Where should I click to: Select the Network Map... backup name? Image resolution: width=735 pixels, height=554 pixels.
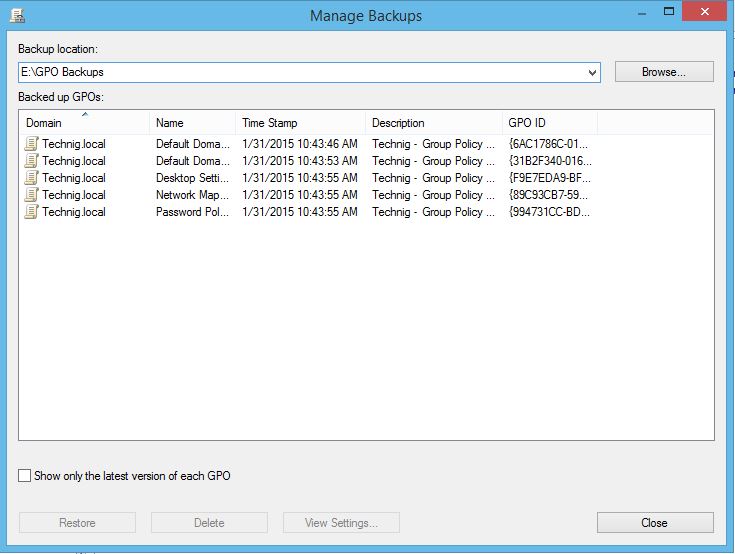(x=192, y=195)
